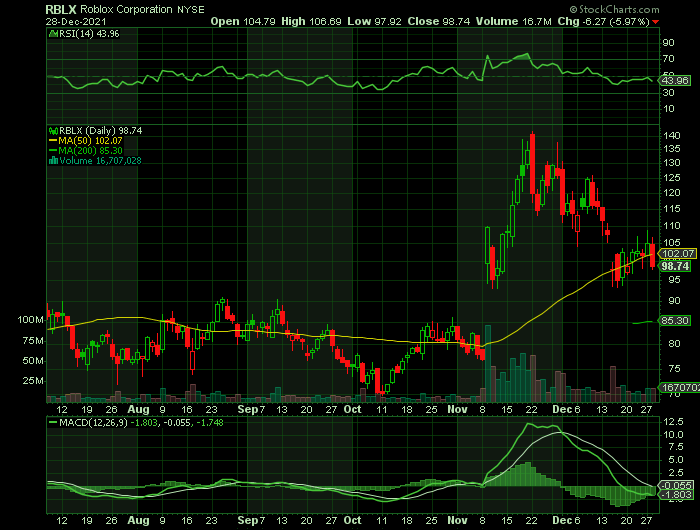Click the Open 104.79 value
Viewport: 700px width, 530px height.
click(x=243, y=21)
